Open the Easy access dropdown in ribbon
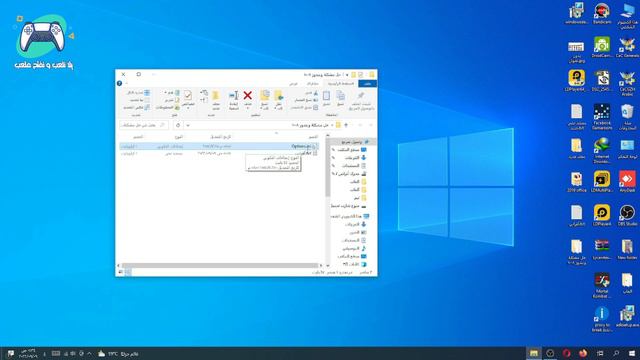 click(x=203, y=100)
